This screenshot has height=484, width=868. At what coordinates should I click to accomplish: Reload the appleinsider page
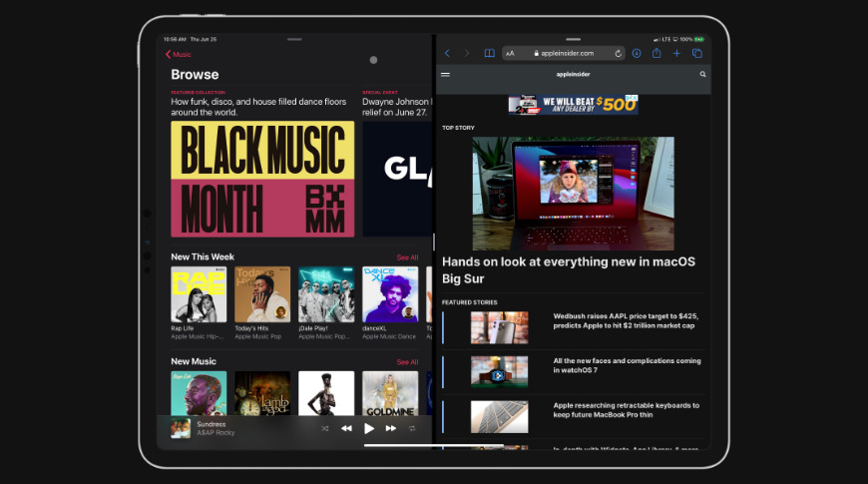[618, 53]
